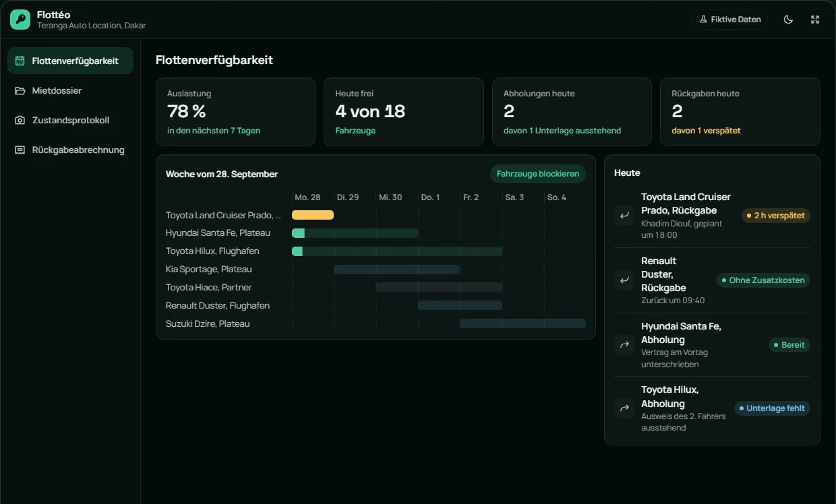Click the pickup arrow icon for Toyota Hilux
Viewport: 836px width, 504px height.
coord(624,408)
